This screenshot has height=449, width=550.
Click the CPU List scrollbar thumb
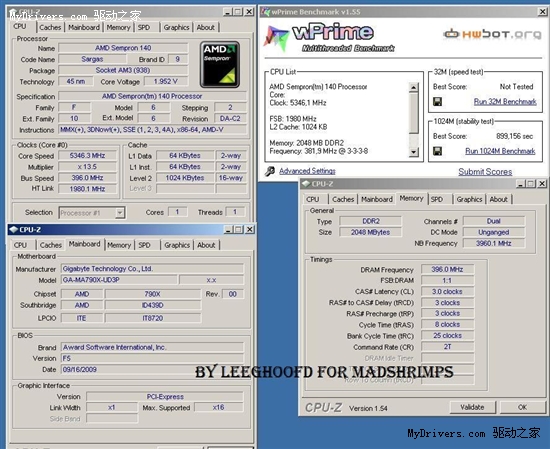(414, 113)
